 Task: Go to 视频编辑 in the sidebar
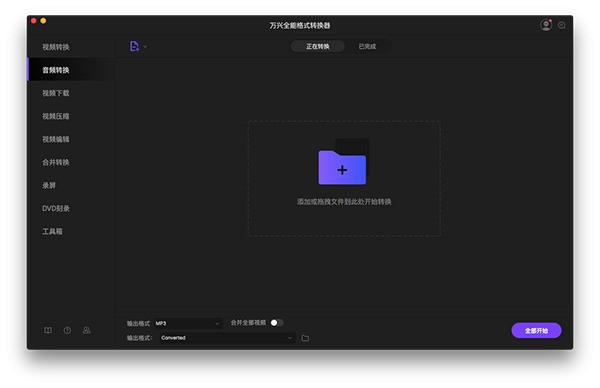[x=56, y=139]
